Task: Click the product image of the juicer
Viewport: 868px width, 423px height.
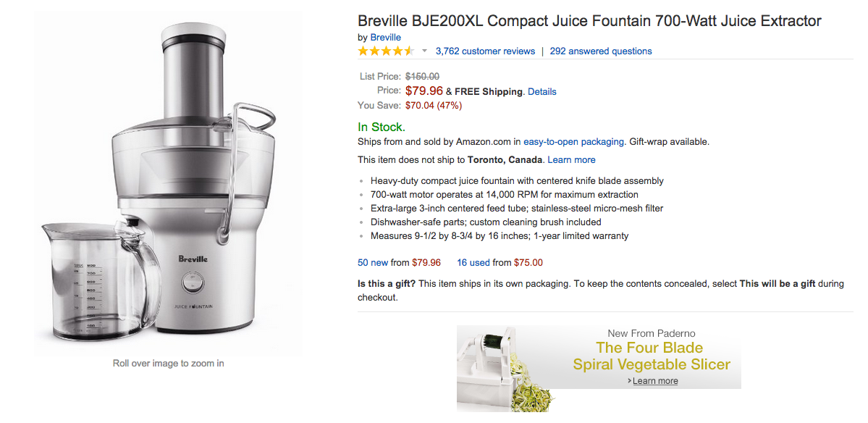Action: (x=168, y=181)
